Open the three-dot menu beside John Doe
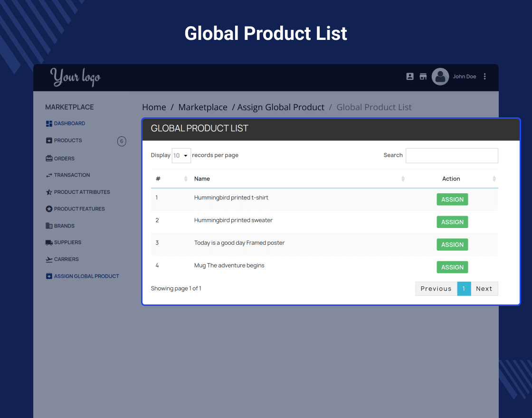The height and width of the screenshot is (418, 532). point(484,76)
